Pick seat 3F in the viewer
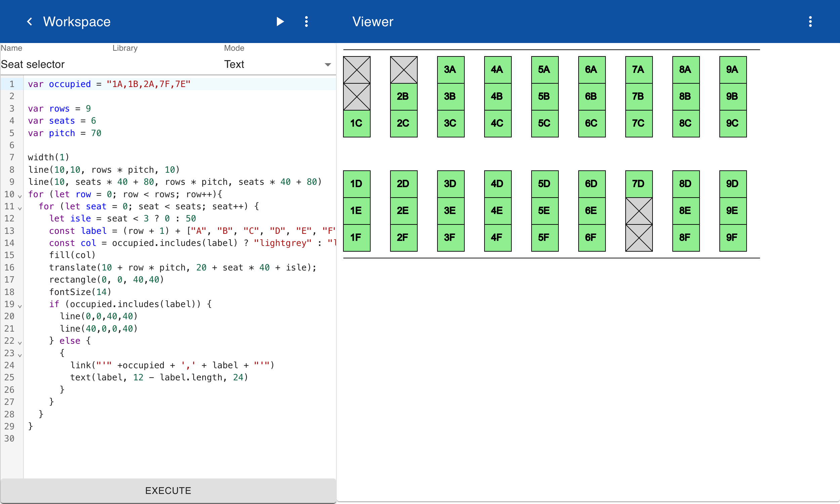 pos(451,238)
